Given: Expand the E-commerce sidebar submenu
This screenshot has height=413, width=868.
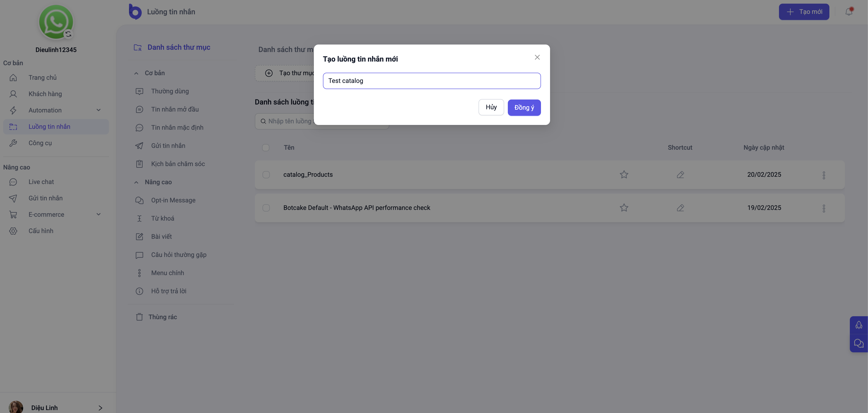Looking at the screenshot, I should tap(98, 214).
